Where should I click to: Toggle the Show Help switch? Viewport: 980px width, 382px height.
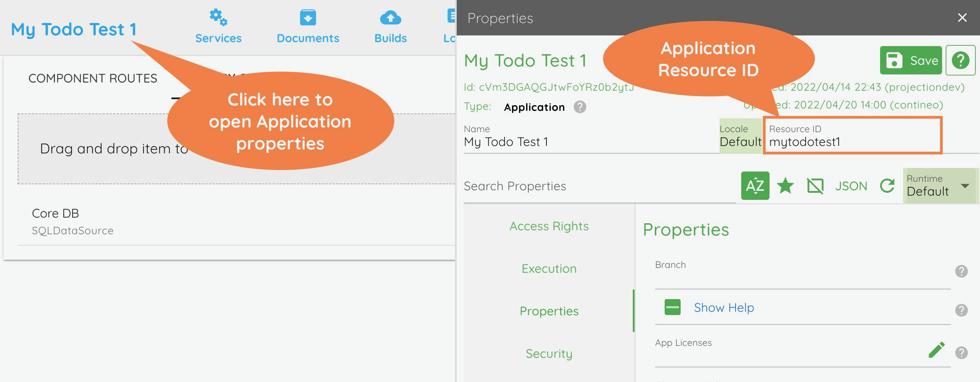pyautogui.click(x=672, y=307)
